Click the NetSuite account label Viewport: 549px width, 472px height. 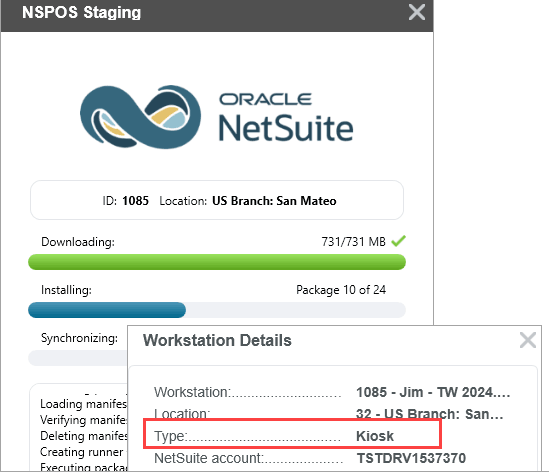point(209,458)
